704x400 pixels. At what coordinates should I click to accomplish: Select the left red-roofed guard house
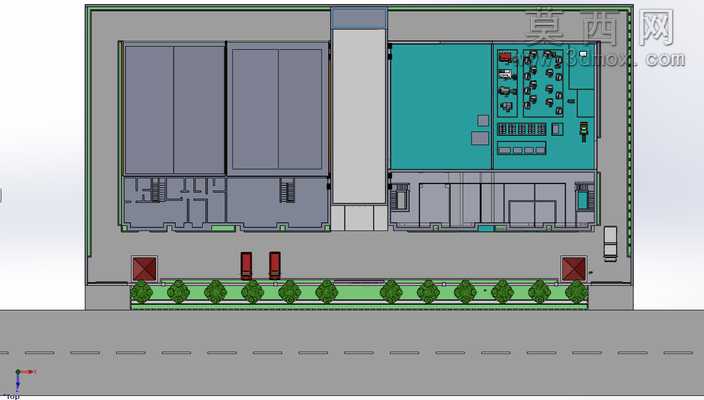point(145,268)
